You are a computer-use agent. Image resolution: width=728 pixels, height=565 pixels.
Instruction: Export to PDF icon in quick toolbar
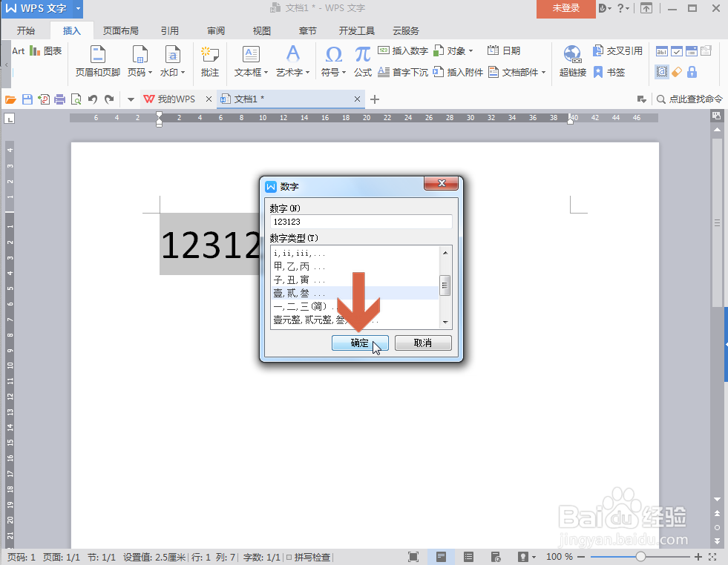coord(44,99)
